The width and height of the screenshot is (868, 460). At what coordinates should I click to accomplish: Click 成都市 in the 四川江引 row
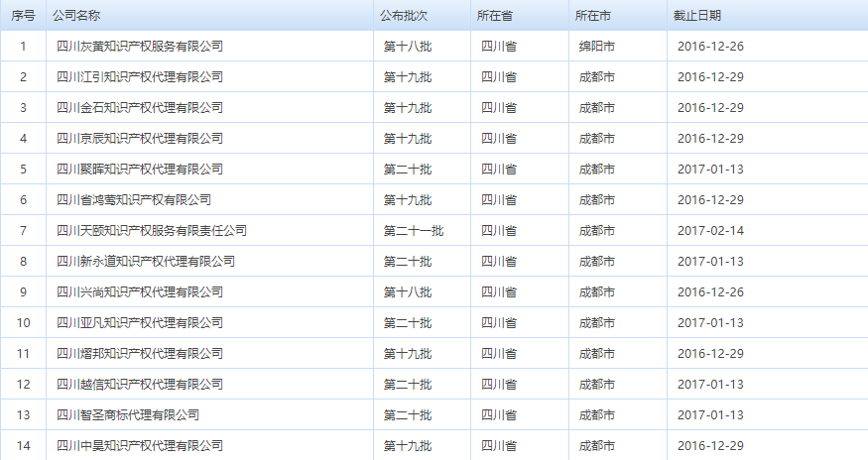click(597, 77)
